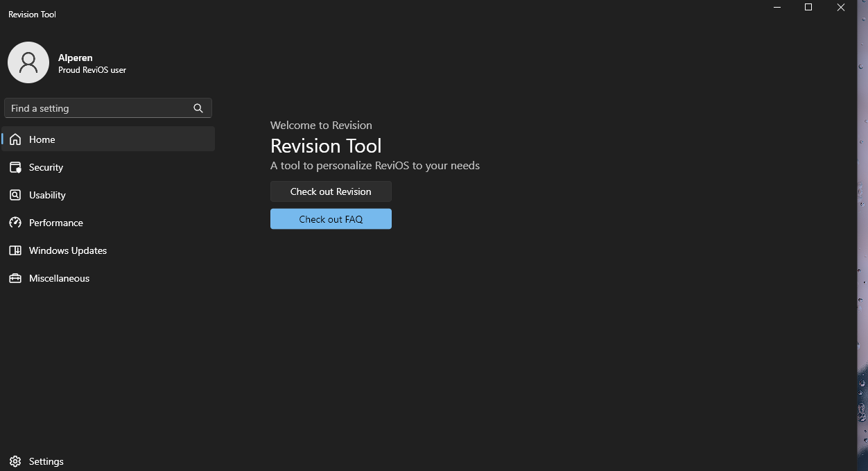Click the Proud ReviOS user text

[x=92, y=70]
